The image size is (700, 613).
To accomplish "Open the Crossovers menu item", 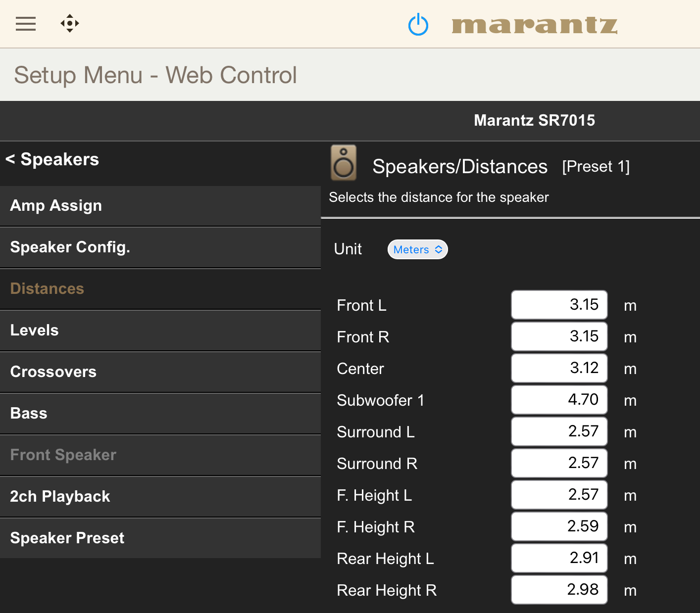I will tap(160, 372).
